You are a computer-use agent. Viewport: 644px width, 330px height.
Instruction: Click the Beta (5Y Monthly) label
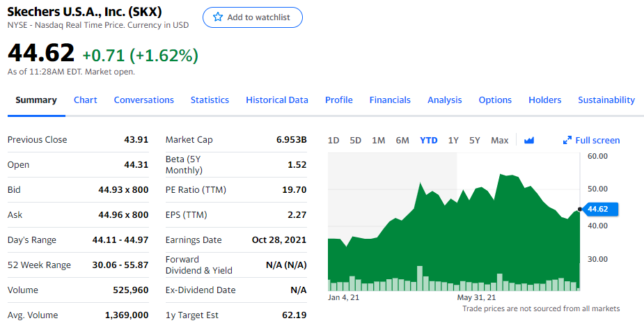coord(184,165)
